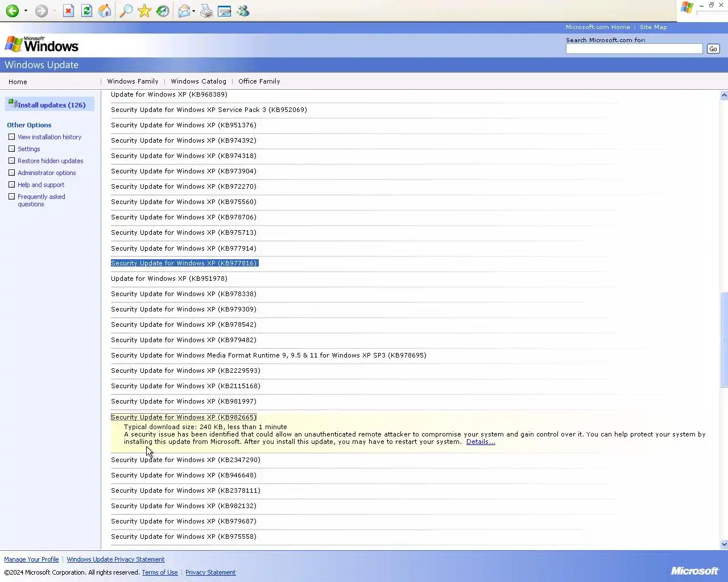This screenshot has height=582, width=728.
Task: Click the box icon beside Help and support
Action: [11, 185]
